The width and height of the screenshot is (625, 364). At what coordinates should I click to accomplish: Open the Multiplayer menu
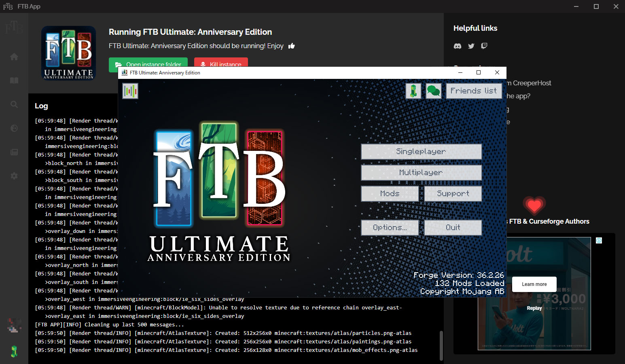pyautogui.click(x=421, y=173)
